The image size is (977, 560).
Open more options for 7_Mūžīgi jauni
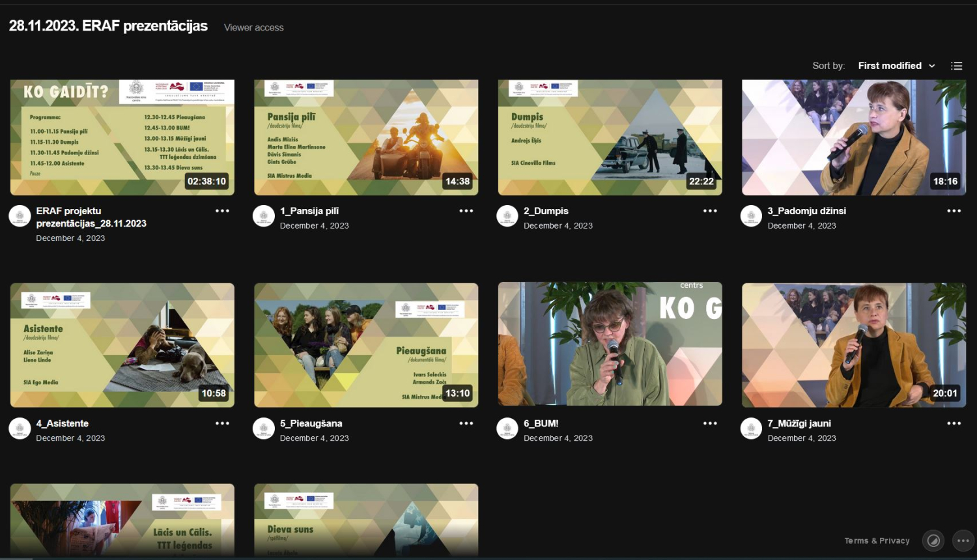(954, 423)
